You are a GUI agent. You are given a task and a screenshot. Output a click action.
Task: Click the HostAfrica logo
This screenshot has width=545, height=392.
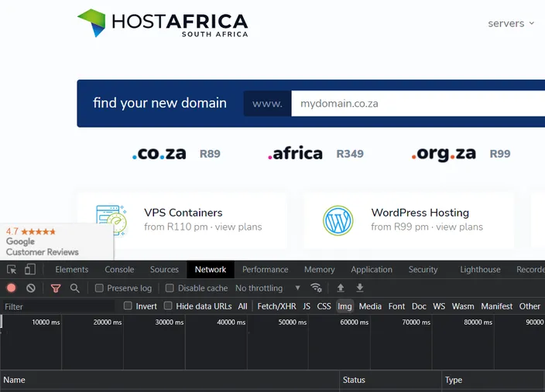pyautogui.click(x=163, y=23)
